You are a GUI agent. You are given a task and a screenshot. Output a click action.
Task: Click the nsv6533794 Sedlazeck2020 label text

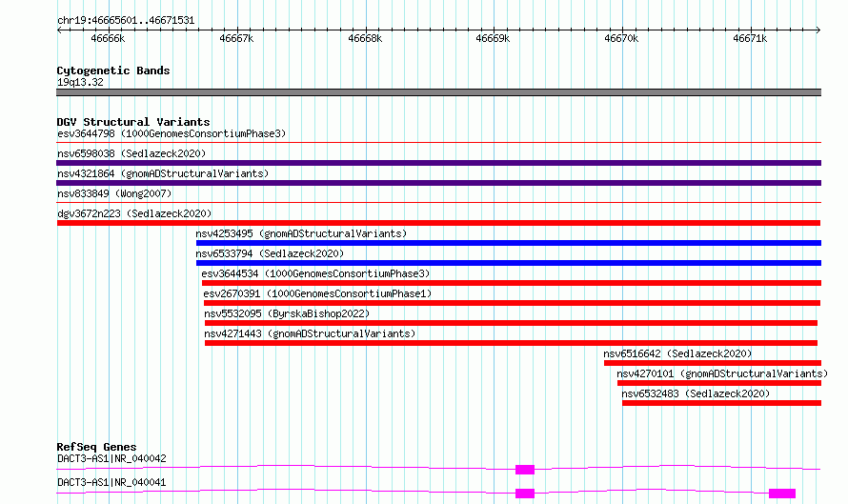click(270, 253)
